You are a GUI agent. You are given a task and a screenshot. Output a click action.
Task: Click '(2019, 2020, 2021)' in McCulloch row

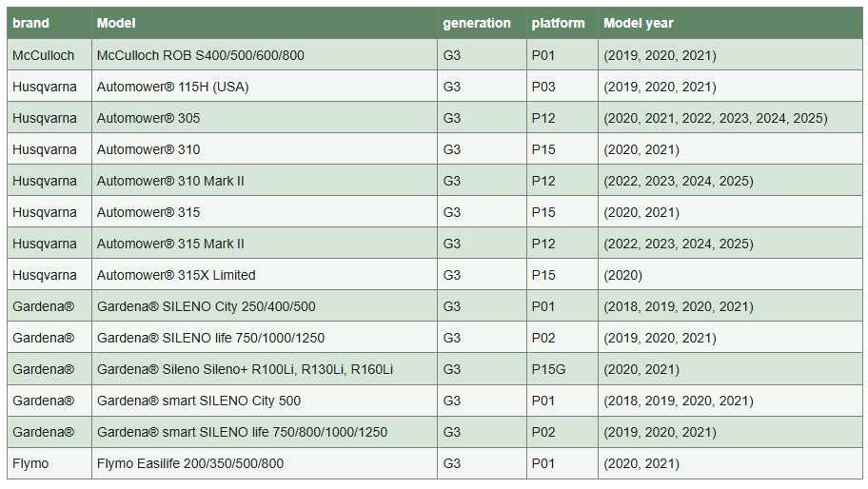(730, 55)
